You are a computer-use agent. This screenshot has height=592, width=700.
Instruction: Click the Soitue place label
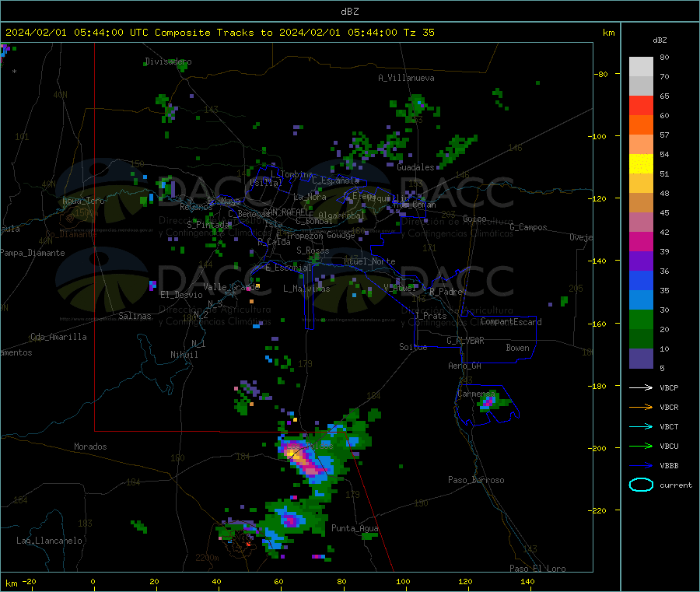(x=413, y=347)
